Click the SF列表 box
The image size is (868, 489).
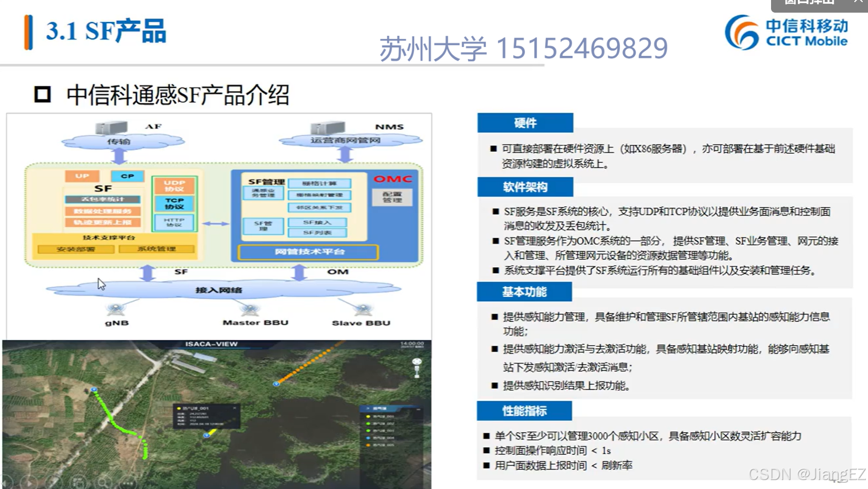point(317,232)
